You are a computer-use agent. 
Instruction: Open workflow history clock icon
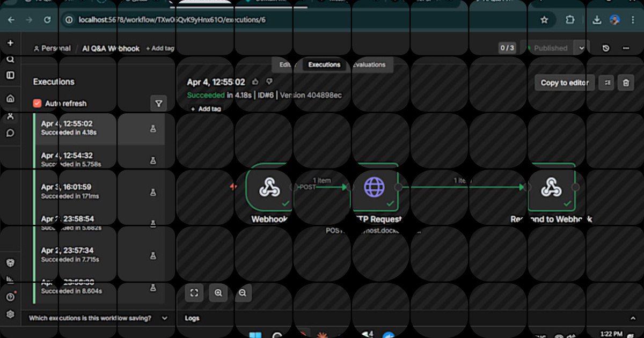606,48
